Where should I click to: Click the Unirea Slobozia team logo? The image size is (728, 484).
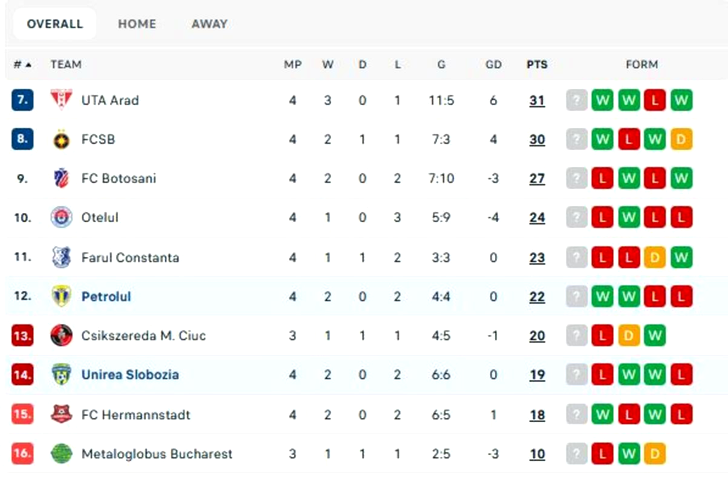point(61,375)
